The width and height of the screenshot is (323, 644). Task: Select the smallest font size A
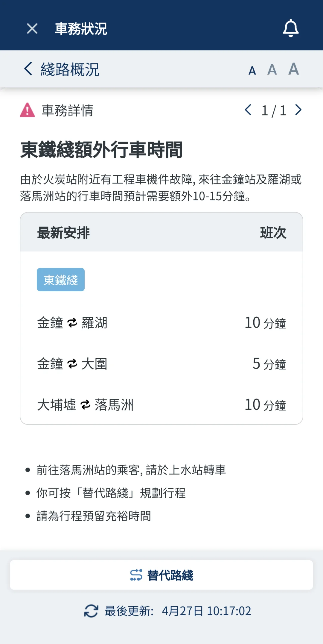coord(252,71)
